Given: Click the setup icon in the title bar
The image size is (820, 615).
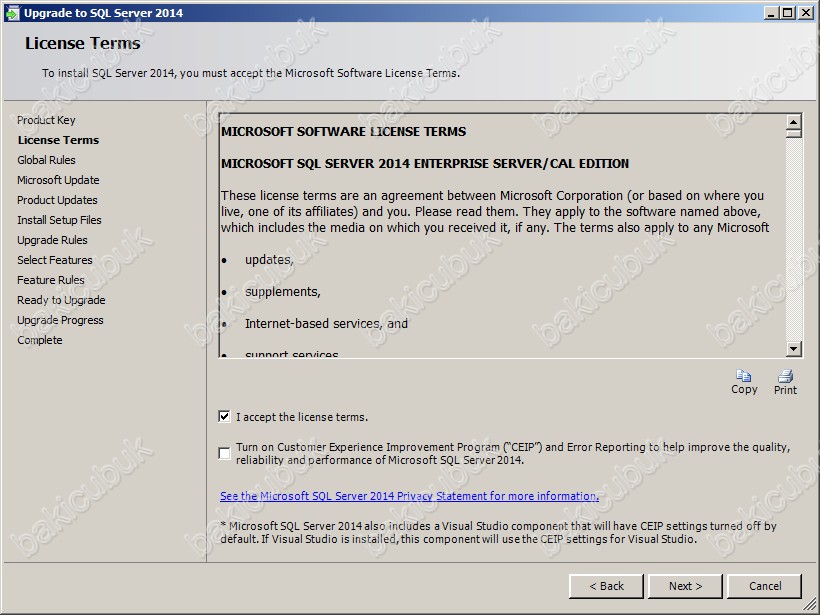Looking at the screenshot, I should click(x=12, y=13).
